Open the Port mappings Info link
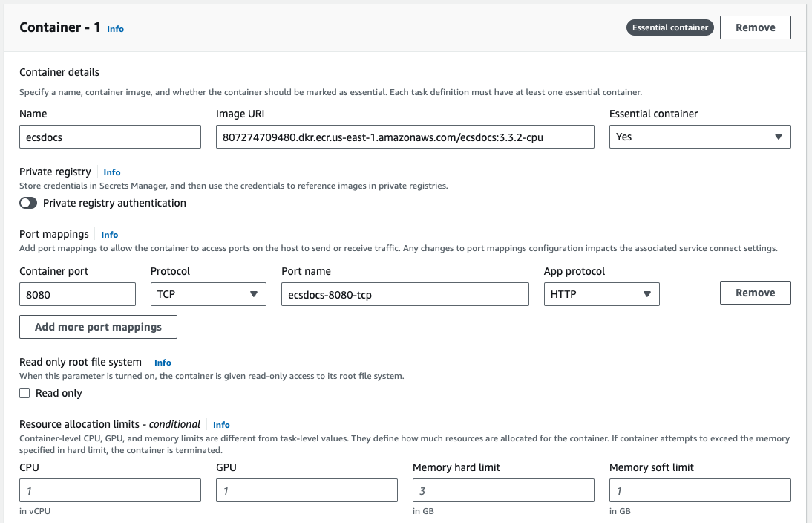The height and width of the screenshot is (523, 812). pos(109,234)
